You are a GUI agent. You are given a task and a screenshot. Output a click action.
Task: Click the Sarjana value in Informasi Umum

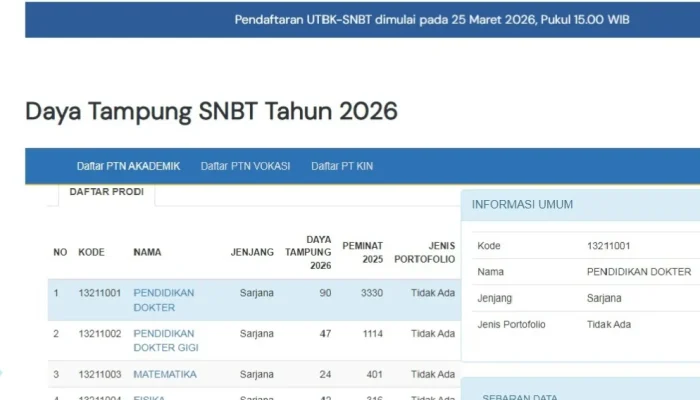click(x=604, y=298)
